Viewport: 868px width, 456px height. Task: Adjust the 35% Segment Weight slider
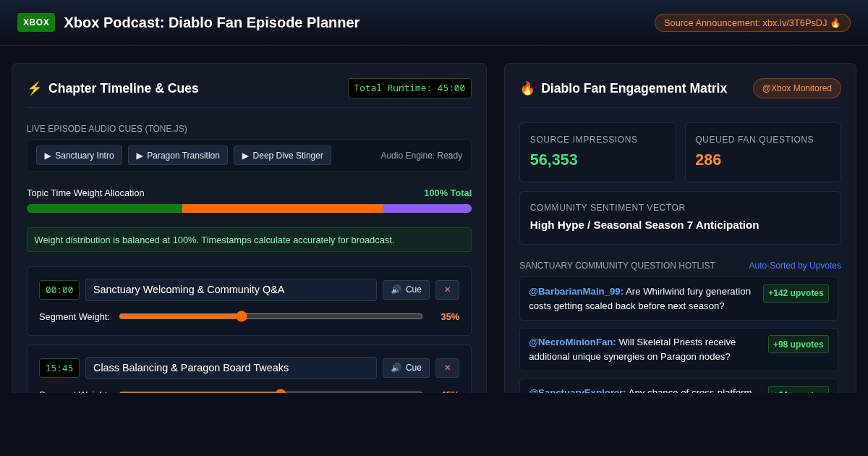[271, 316]
